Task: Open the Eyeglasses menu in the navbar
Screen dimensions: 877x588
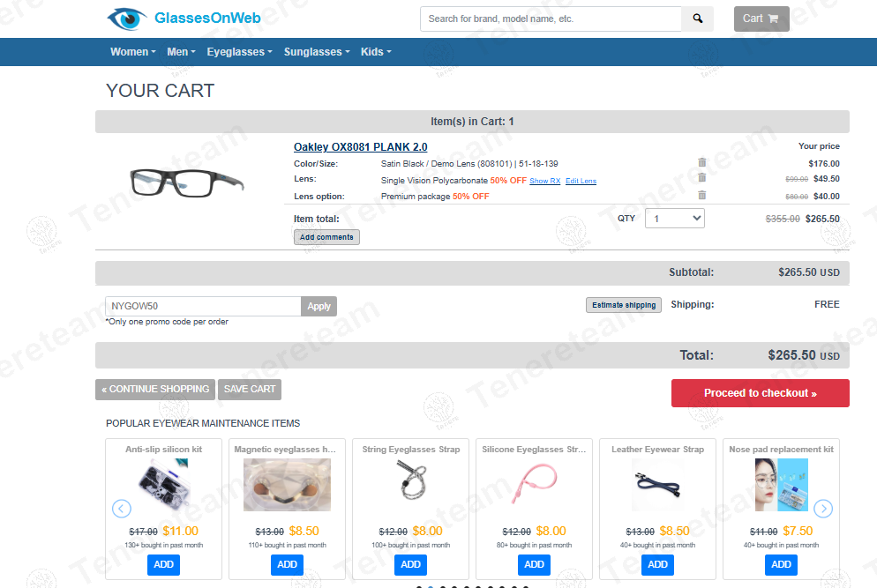Action: pos(239,52)
